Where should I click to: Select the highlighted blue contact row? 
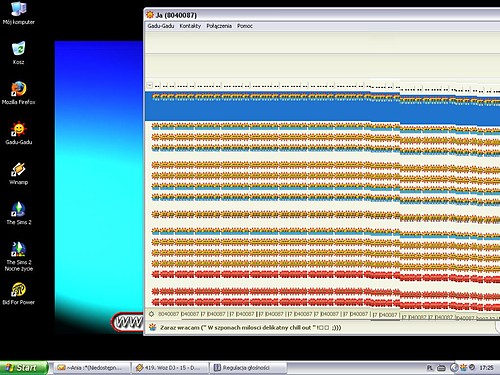pyautogui.click(x=322, y=107)
